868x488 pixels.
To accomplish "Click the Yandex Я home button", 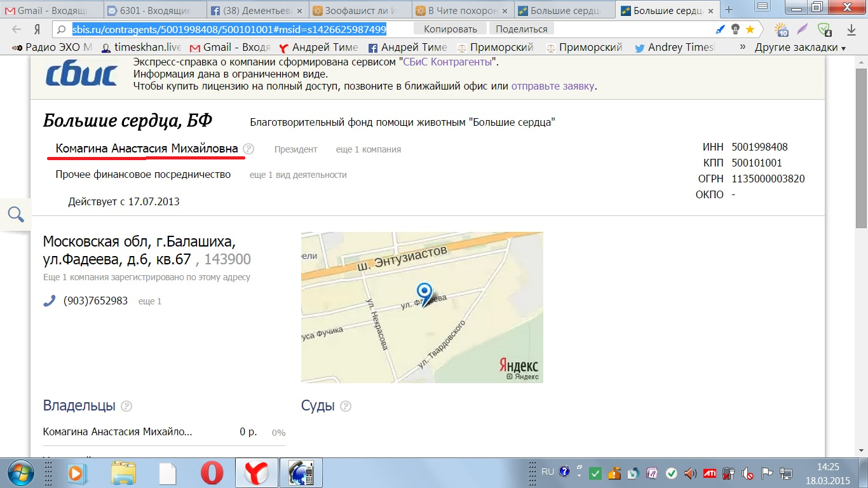I will click(37, 29).
